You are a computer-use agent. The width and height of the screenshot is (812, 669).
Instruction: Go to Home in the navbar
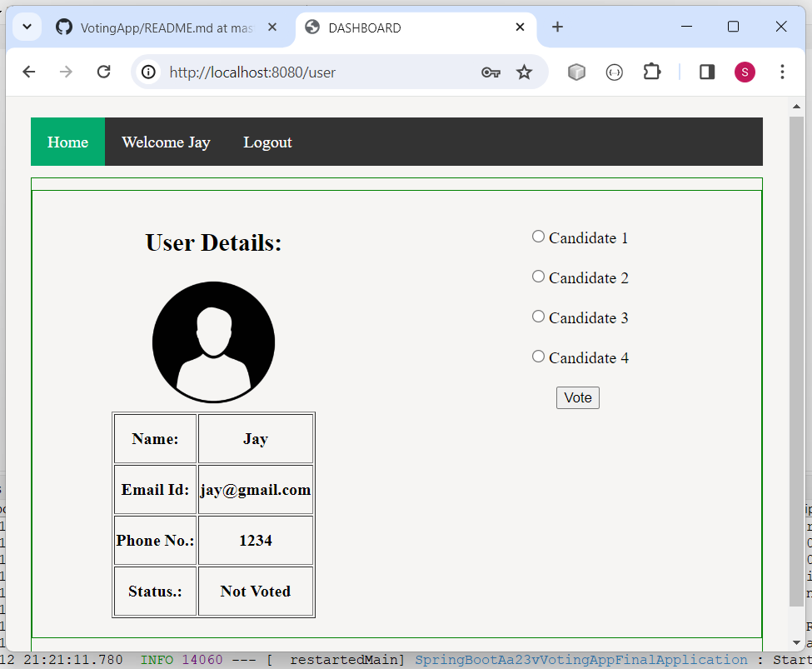[x=67, y=142]
